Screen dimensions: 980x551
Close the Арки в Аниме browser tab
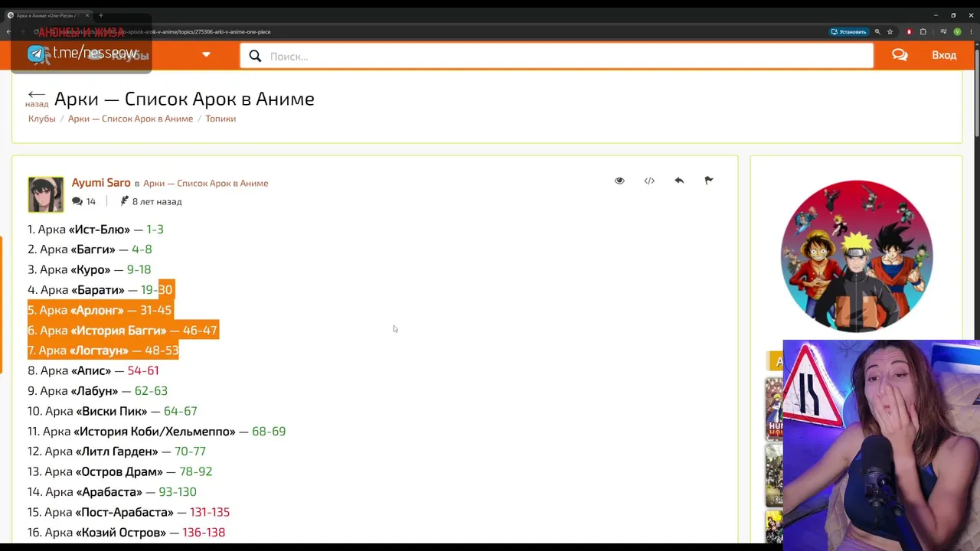[x=87, y=15]
